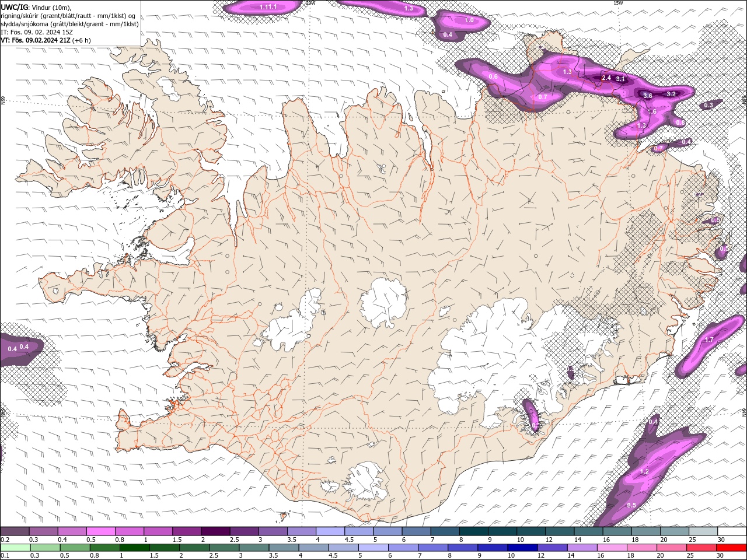Click the 1.0 precipitation value on the map
747x560 pixels.
click(469, 20)
